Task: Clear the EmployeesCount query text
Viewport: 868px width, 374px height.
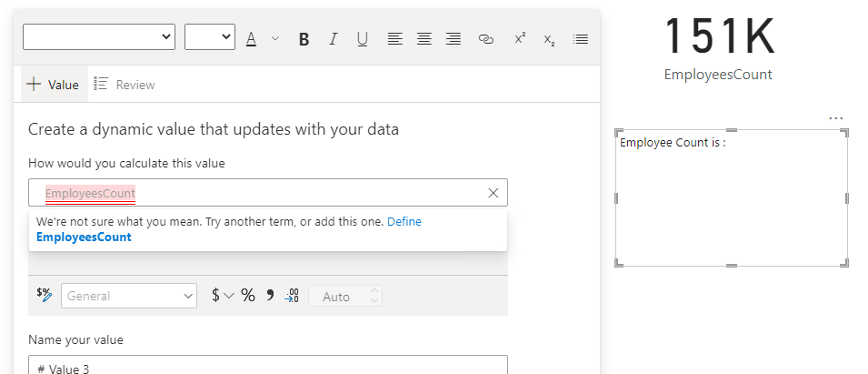Action: [494, 193]
